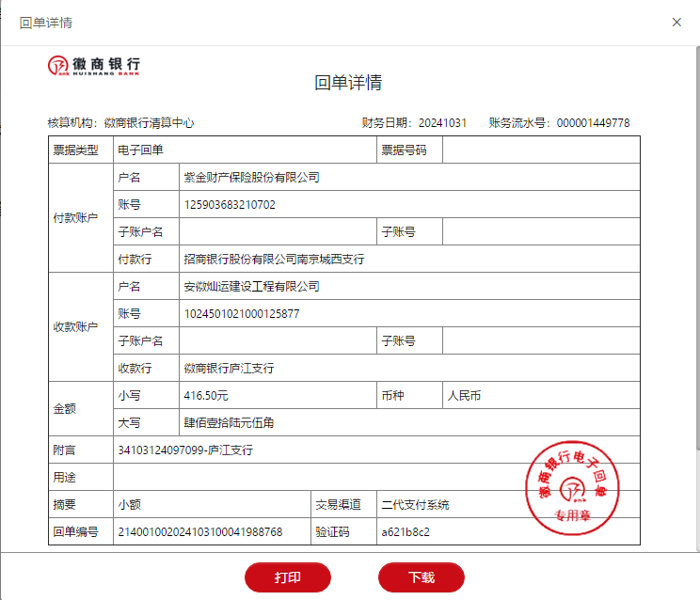This screenshot has height=600, width=700.
Task: Click the currency value 人民币
Action: click(x=464, y=396)
